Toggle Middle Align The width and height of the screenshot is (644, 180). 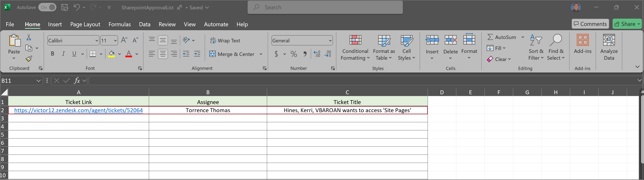[x=163, y=40]
